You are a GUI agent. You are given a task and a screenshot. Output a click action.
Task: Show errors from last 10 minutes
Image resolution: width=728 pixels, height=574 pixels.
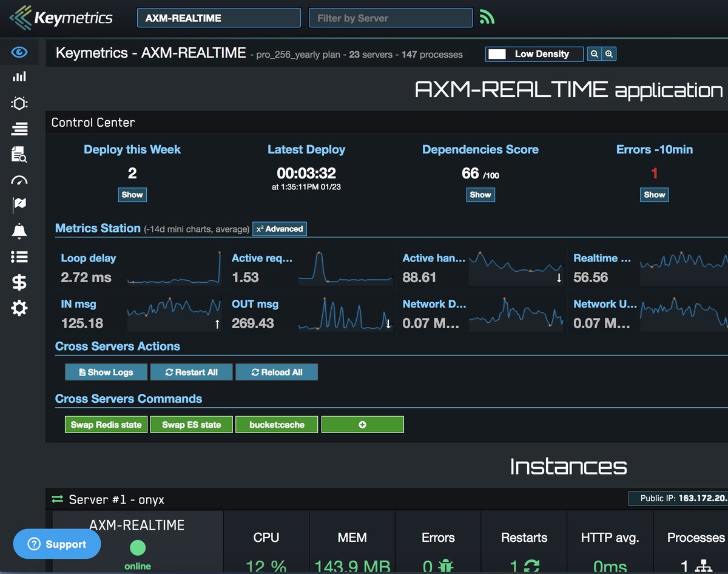[655, 195]
